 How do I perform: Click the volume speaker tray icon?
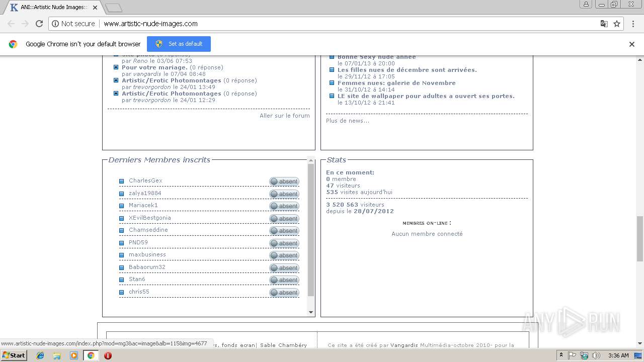tap(596, 355)
